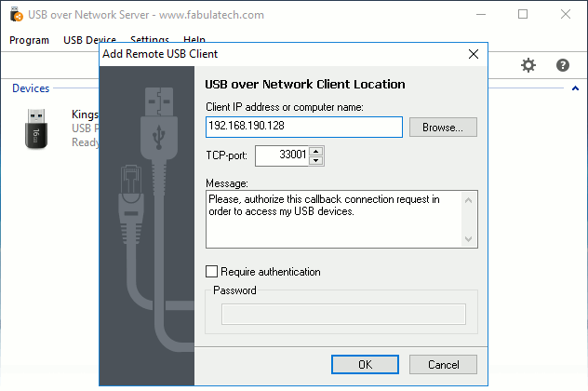Confirm with the OK button
The image size is (588, 391).
pos(365,364)
